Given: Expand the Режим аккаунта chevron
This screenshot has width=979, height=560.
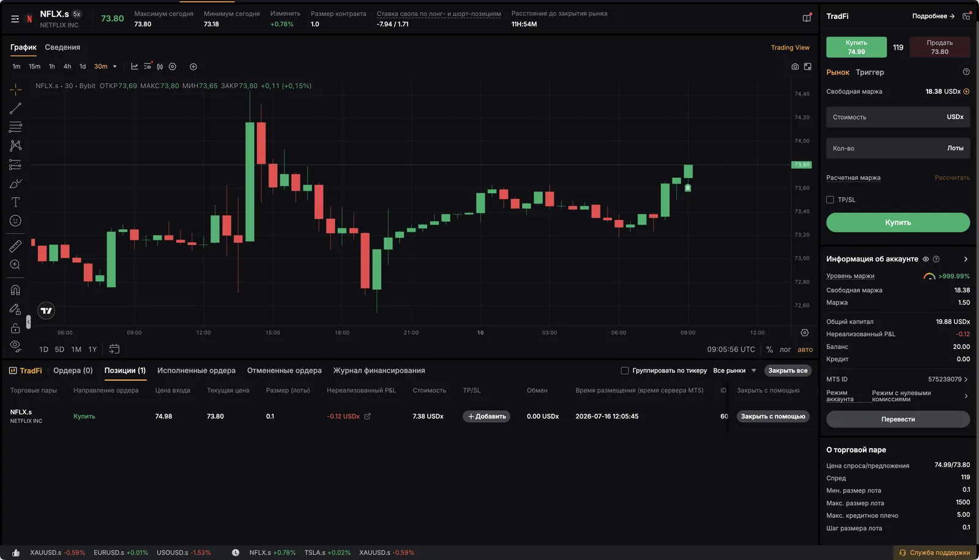Looking at the screenshot, I should 966,396.
